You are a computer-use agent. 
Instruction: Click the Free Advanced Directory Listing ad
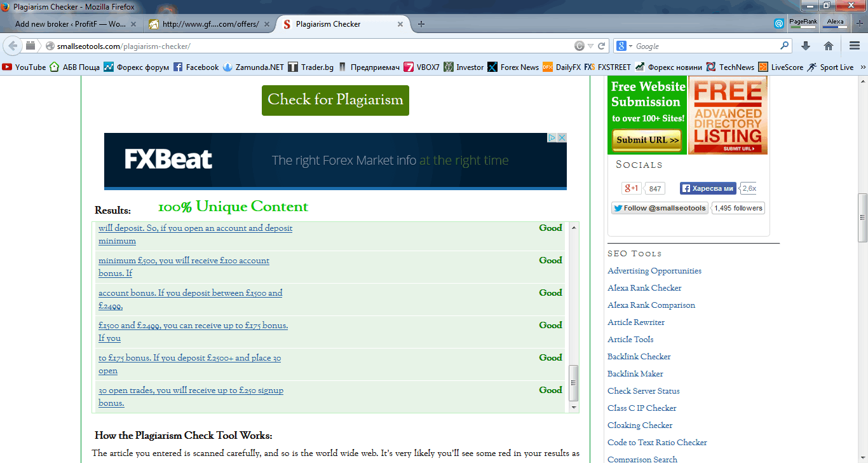pos(728,115)
